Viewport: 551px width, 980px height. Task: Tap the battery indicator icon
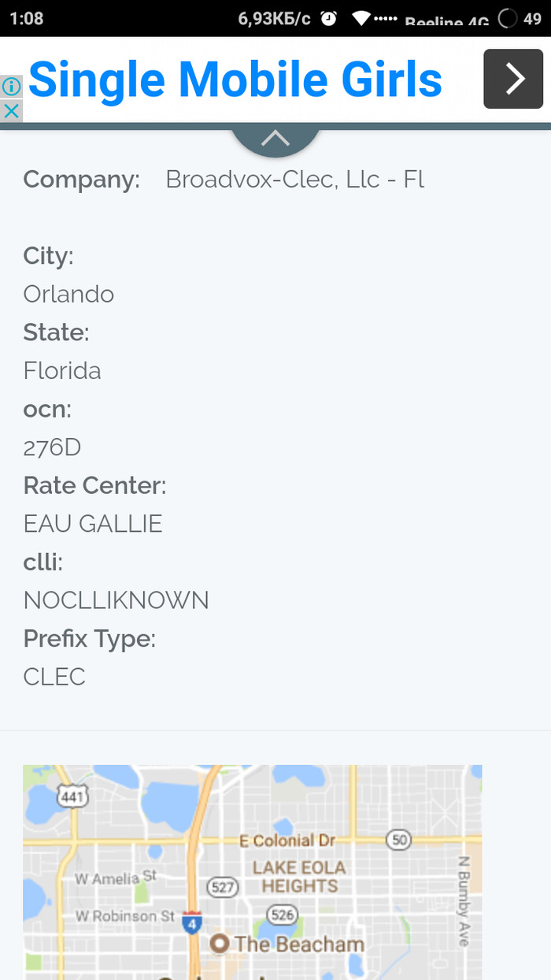point(508,18)
